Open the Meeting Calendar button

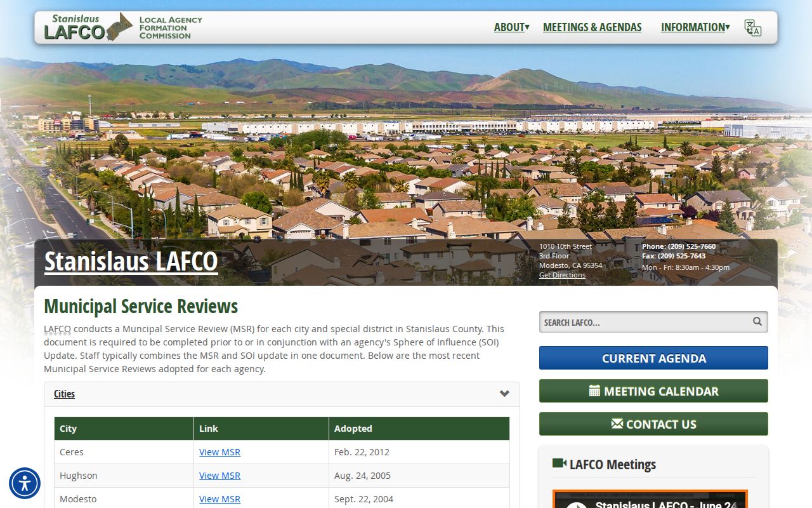653,391
